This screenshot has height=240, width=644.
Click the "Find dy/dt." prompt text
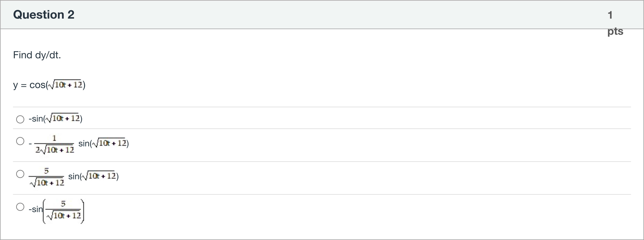(x=37, y=55)
